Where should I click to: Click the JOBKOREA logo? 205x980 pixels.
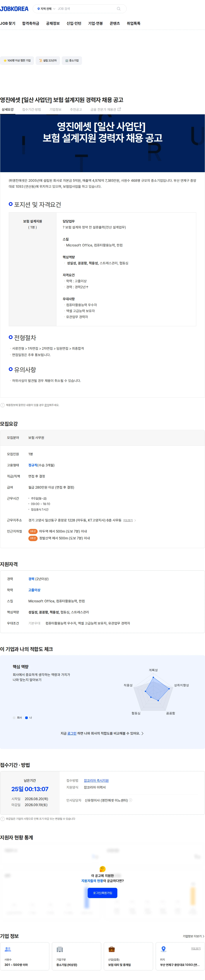14,9
